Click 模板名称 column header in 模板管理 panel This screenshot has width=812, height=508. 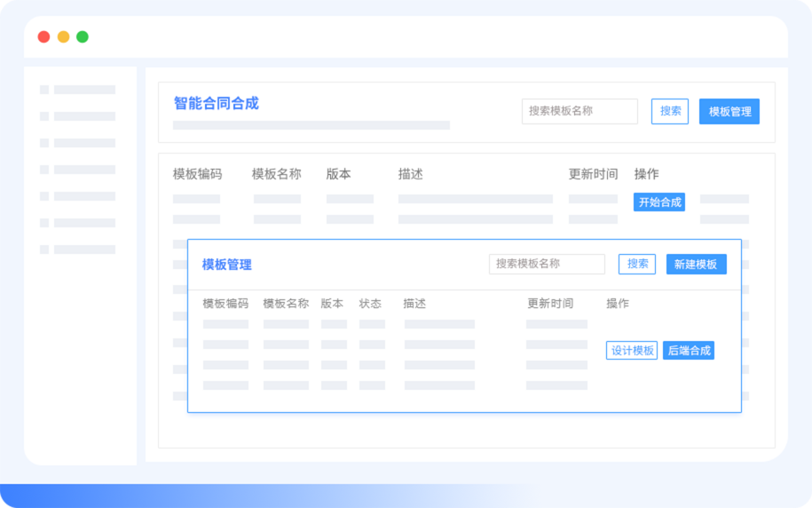coord(286,304)
